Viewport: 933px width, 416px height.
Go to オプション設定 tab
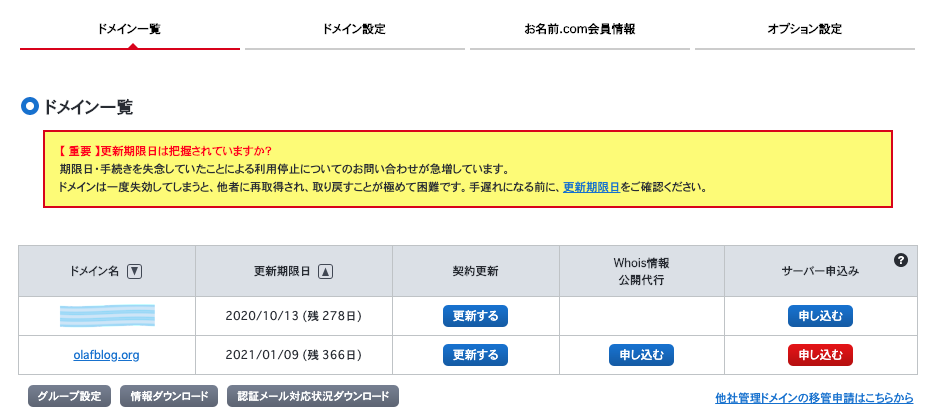(804, 29)
